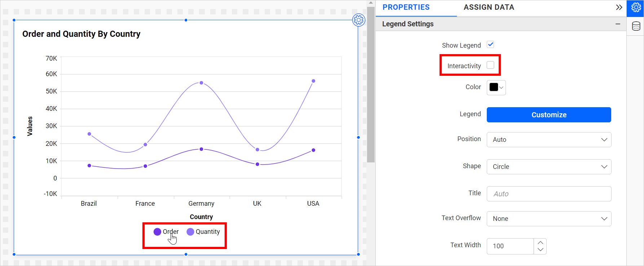Click the Text Width value field
This screenshot has height=266, width=644.
tap(510, 246)
